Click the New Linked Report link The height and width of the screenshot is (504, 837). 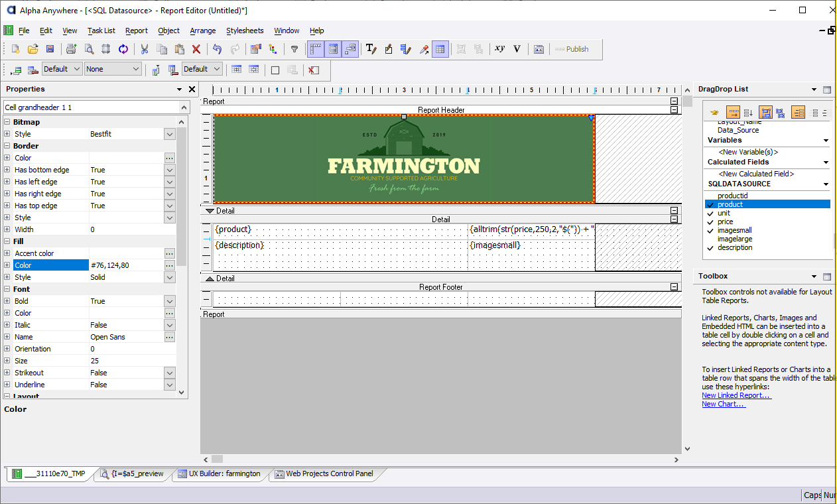[736, 395]
